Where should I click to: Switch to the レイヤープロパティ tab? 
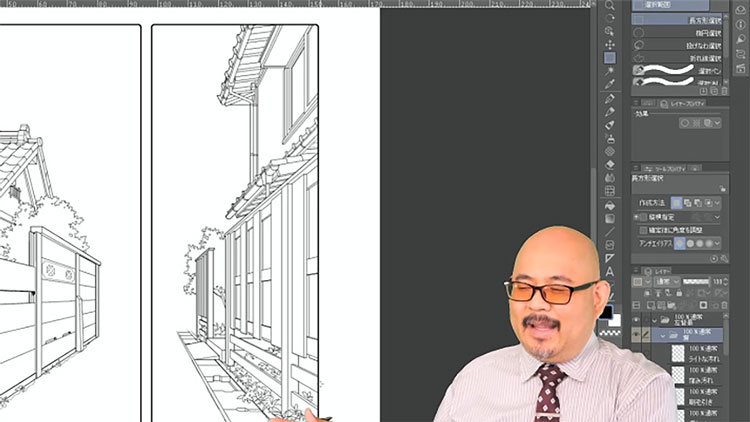coord(683,103)
